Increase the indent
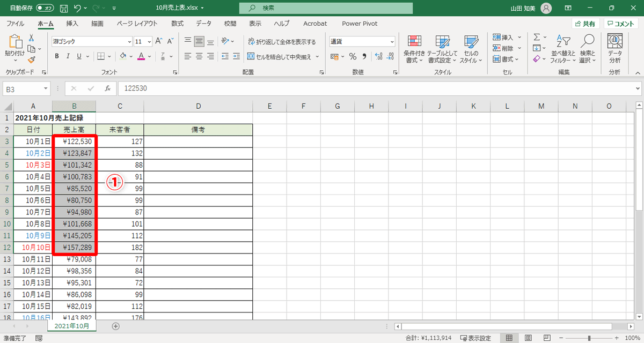This screenshot has width=644, height=343. (237, 56)
